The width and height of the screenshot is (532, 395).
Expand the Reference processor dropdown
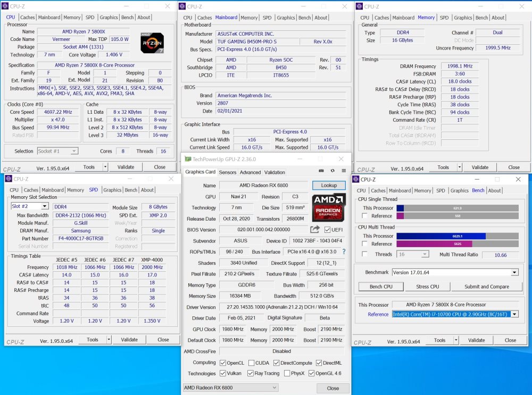(x=515, y=314)
